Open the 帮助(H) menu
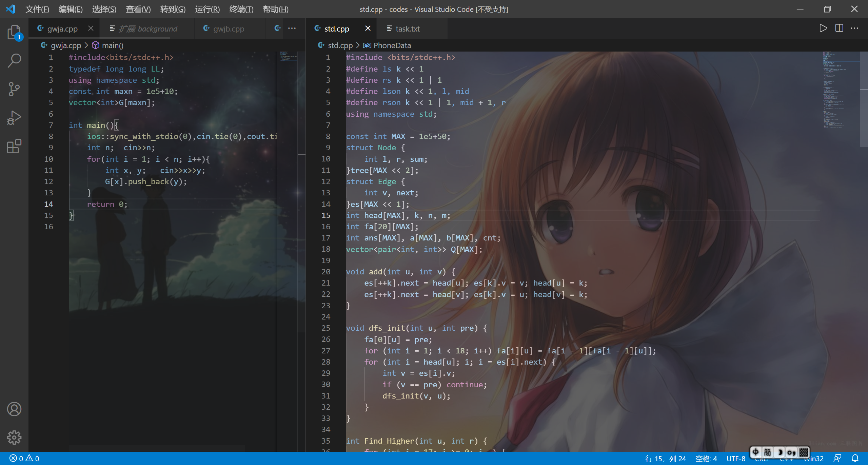This screenshot has height=465, width=868. click(x=276, y=9)
